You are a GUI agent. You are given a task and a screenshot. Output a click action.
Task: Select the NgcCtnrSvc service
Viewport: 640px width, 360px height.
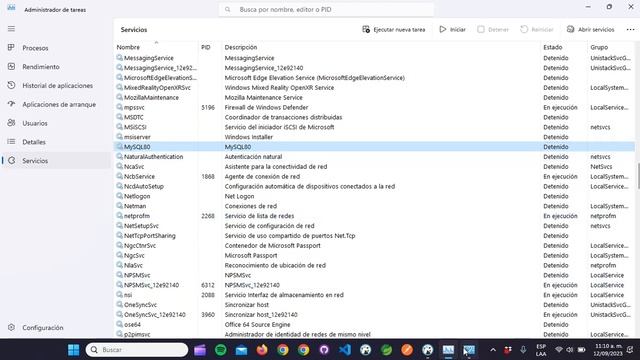[x=374, y=246]
